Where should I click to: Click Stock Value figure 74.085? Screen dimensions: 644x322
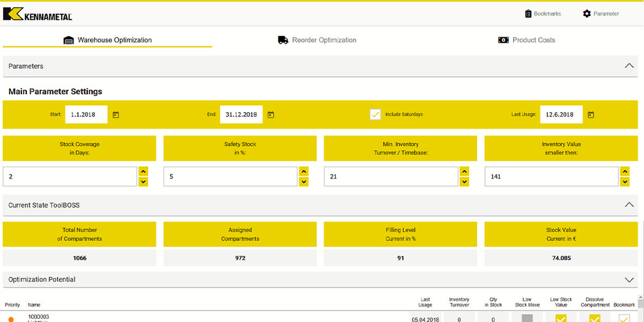tap(561, 258)
